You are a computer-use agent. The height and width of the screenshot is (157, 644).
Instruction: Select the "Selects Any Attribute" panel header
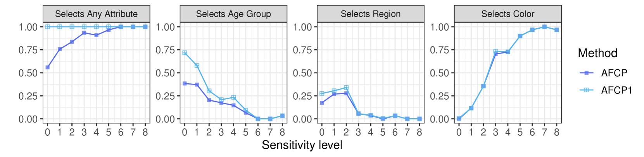[96, 14]
